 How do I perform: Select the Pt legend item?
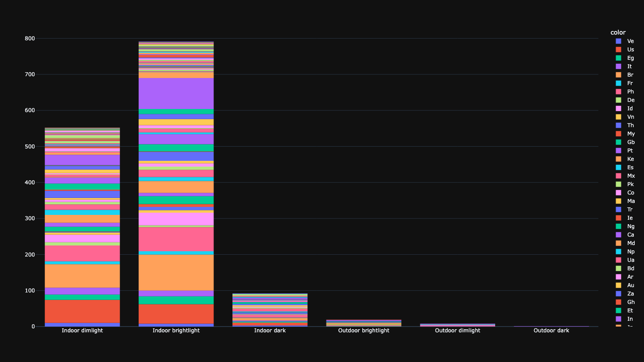point(625,151)
